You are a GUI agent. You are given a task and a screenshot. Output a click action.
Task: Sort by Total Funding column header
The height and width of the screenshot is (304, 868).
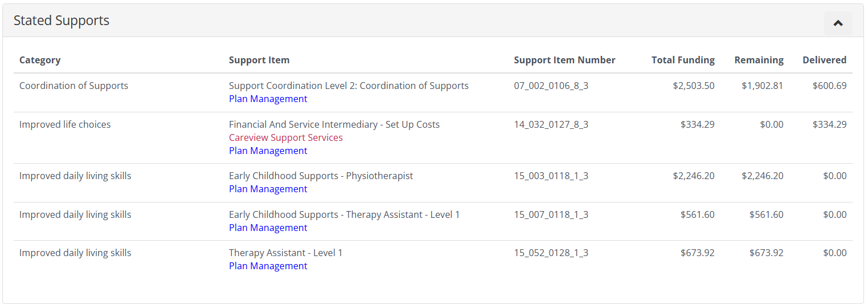tap(683, 60)
